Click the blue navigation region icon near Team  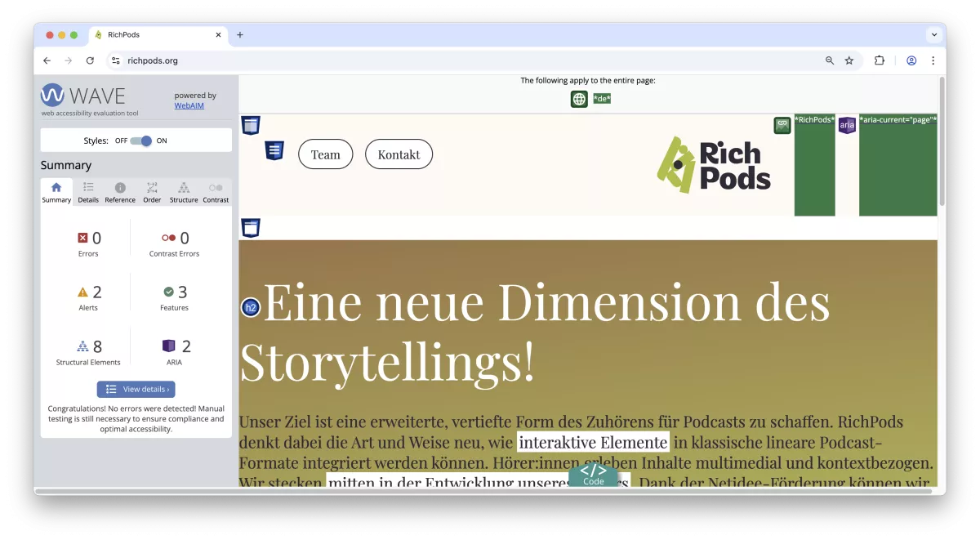[x=274, y=150]
